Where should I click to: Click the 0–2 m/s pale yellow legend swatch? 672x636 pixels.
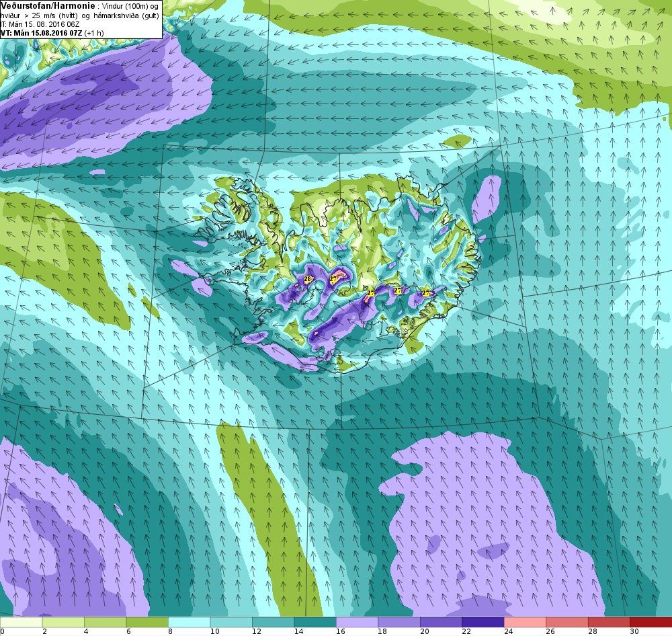21,622
